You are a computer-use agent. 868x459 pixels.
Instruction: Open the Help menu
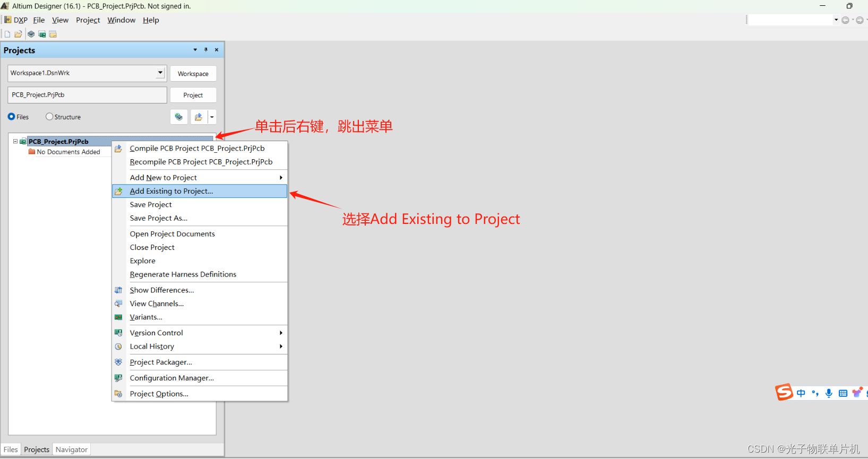click(151, 20)
